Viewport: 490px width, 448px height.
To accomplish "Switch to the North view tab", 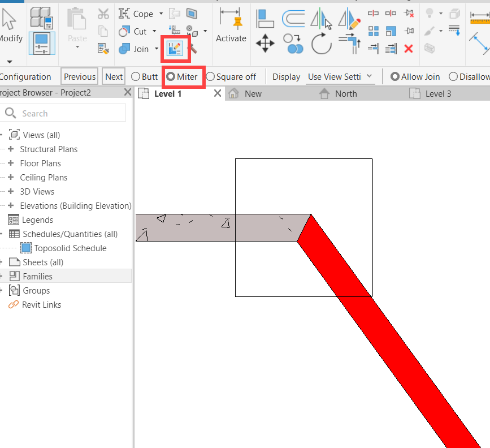I will point(346,93).
